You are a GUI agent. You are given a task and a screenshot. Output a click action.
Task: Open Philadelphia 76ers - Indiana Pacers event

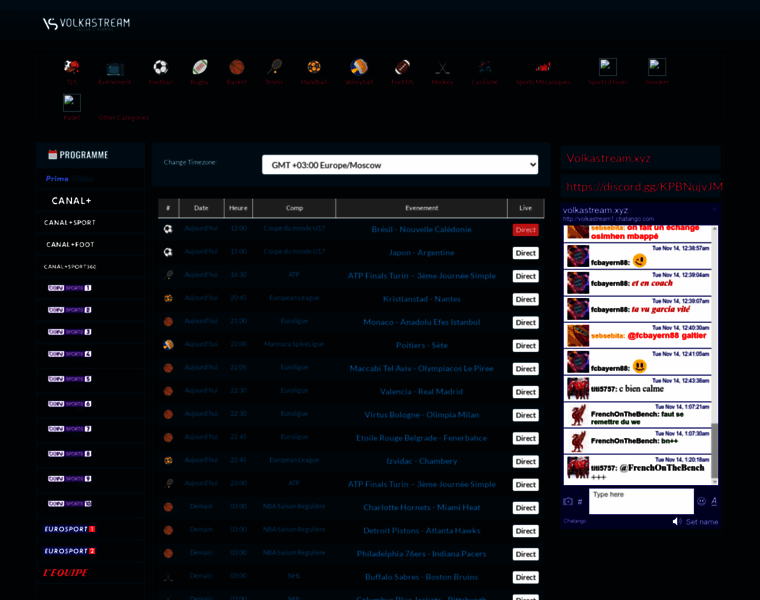[x=421, y=554]
